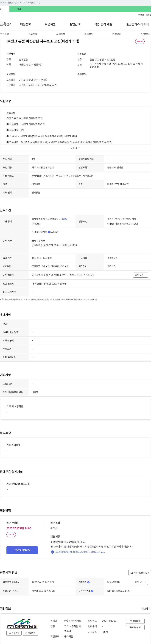Apply using 고용24 입사지원 button
Viewport: 151px width, 644px height.
[22, 550]
